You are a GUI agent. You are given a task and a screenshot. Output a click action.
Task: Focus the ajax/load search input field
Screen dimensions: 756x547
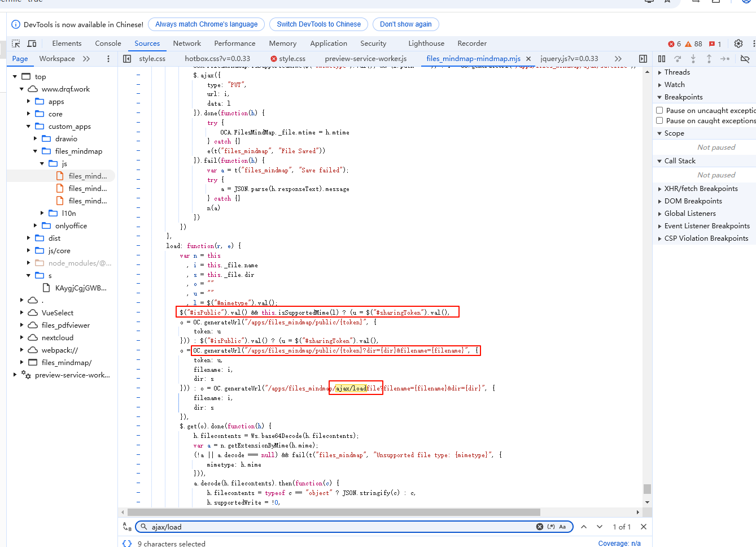tap(342, 527)
